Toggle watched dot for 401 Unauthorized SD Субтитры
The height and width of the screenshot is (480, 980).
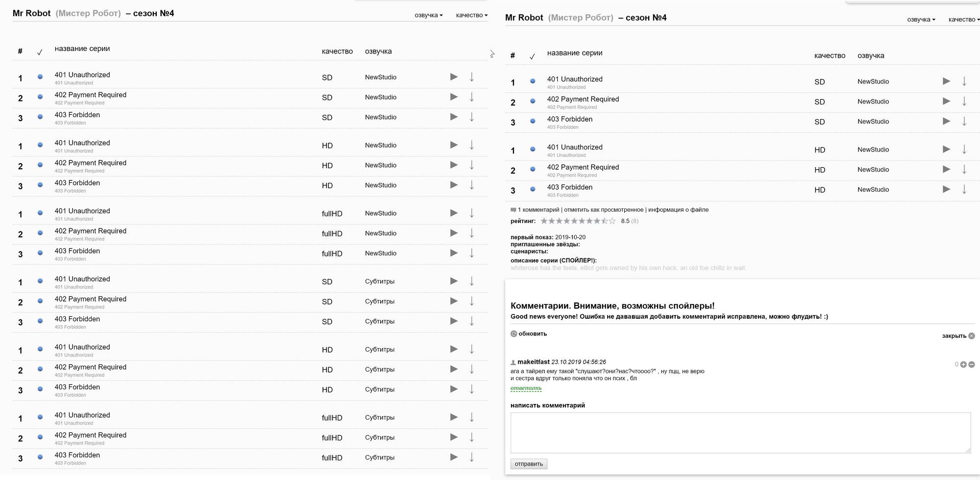[40, 281]
